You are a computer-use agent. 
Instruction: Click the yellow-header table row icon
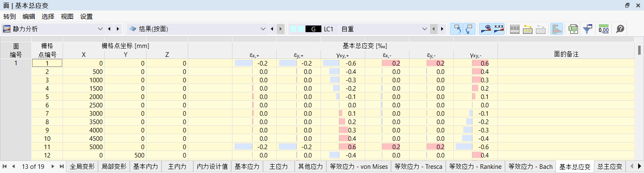(x=528, y=29)
